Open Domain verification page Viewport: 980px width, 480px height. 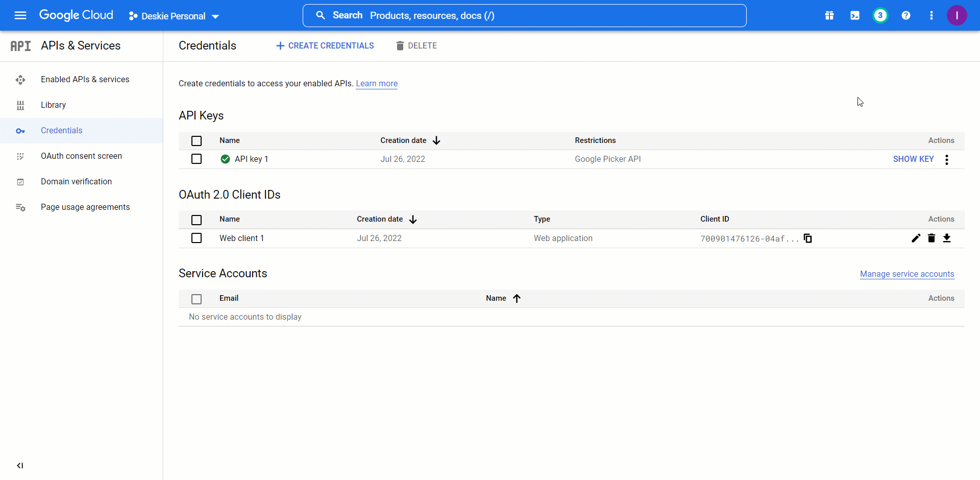tap(77, 181)
